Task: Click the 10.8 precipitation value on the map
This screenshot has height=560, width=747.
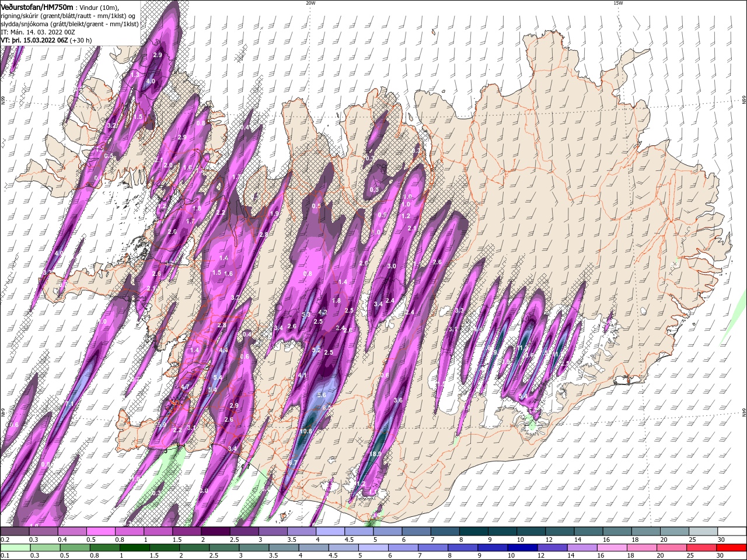Action: (306, 432)
